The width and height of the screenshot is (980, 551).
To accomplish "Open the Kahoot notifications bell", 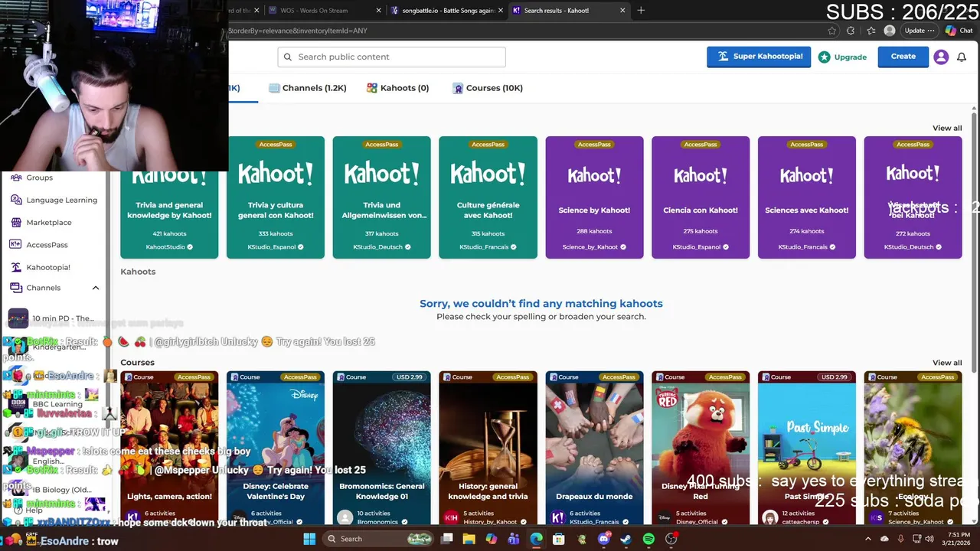I will click(x=962, y=57).
